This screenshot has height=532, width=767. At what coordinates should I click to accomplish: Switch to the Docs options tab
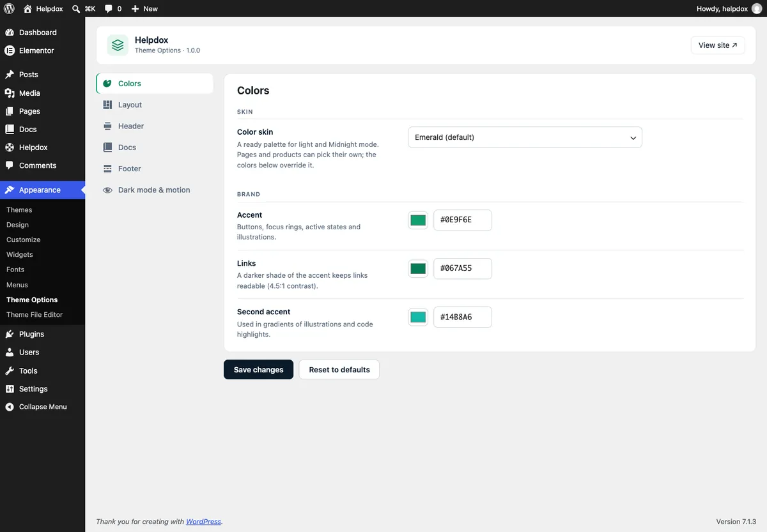click(x=155, y=148)
